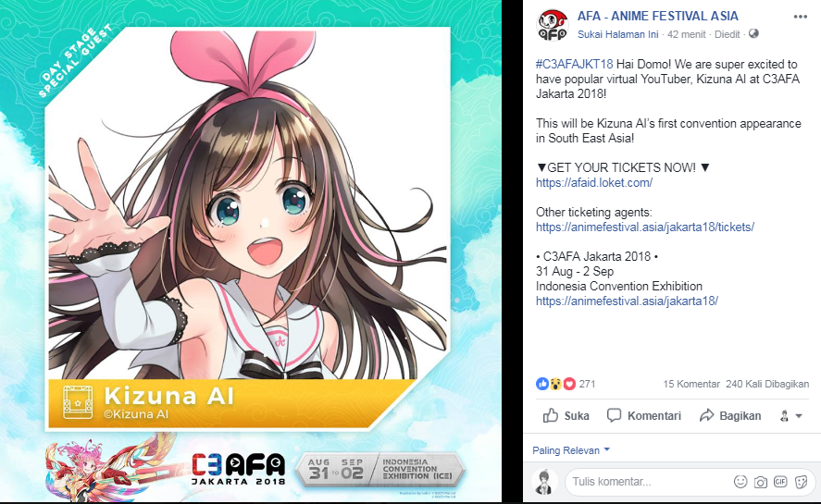This screenshot has width=821, height=504.
Task: Click the AFA page profile logo
Action: [553, 25]
